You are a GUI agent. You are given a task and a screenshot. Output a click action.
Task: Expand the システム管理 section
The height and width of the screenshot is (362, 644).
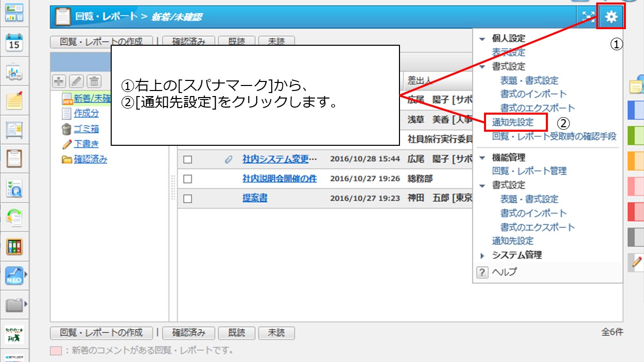point(482,255)
